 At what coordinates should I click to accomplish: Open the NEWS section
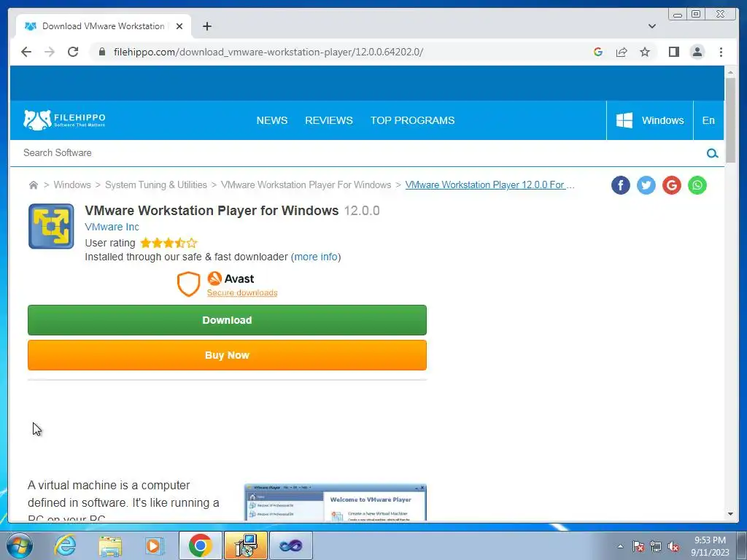[x=271, y=120]
